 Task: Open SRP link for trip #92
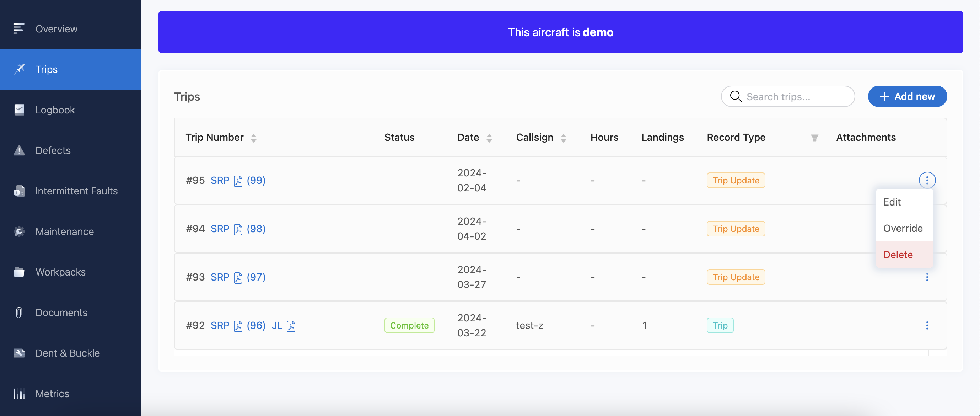point(220,325)
